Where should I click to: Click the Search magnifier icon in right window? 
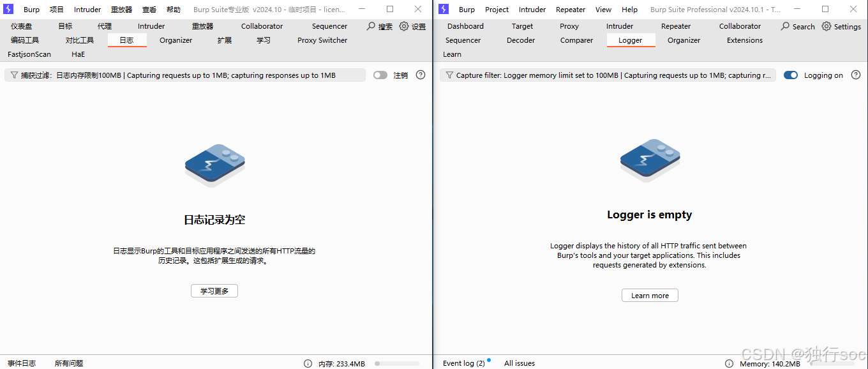785,26
